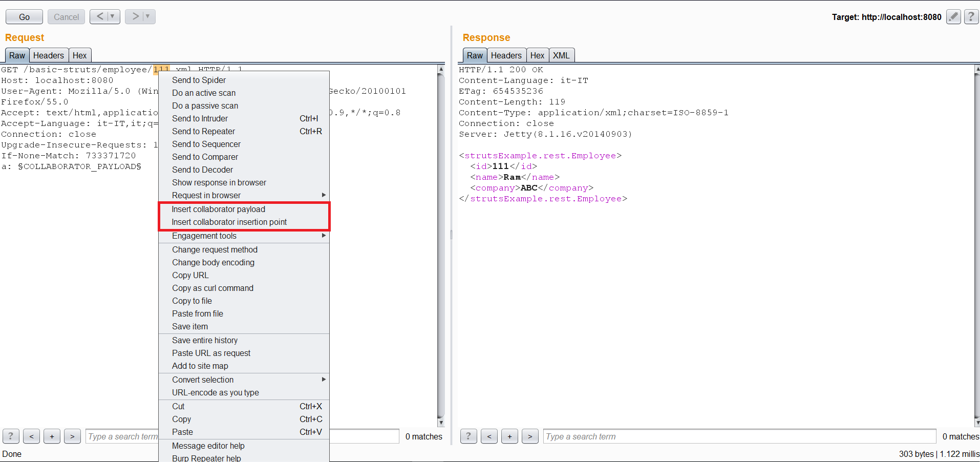Go to next request in history
Image resolution: width=980 pixels, height=462 pixels.
(x=135, y=16)
